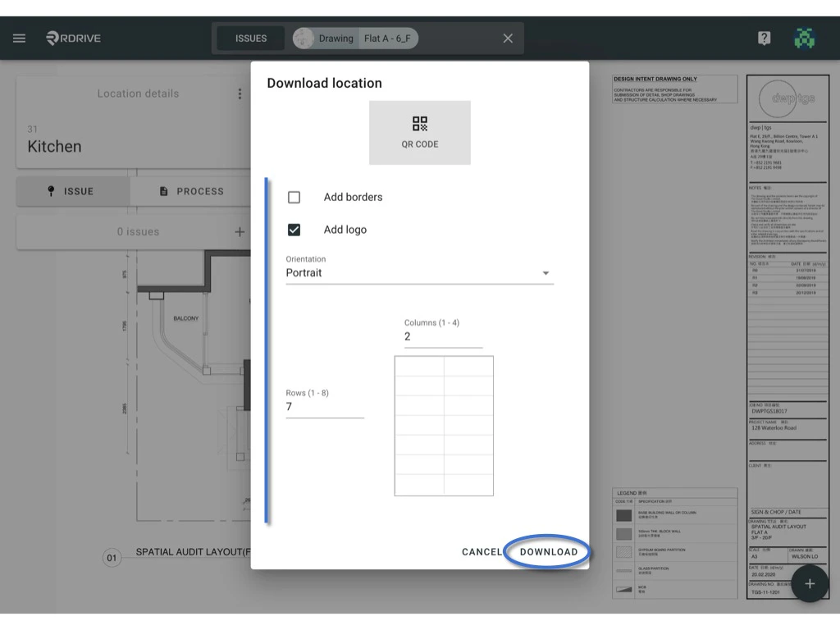The width and height of the screenshot is (840, 630).
Task: Switch to the ISSUE tab
Action: (72, 190)
